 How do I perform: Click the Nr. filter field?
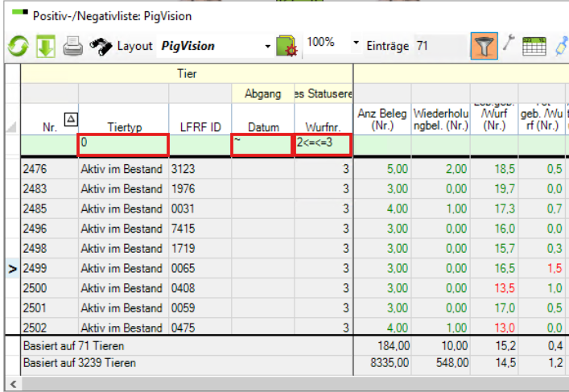(49, 145)
